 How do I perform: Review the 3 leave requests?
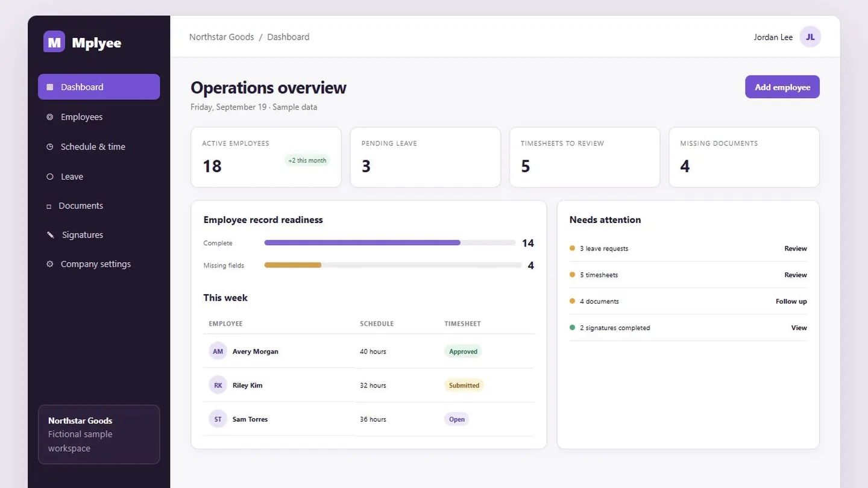click(795, 248)
